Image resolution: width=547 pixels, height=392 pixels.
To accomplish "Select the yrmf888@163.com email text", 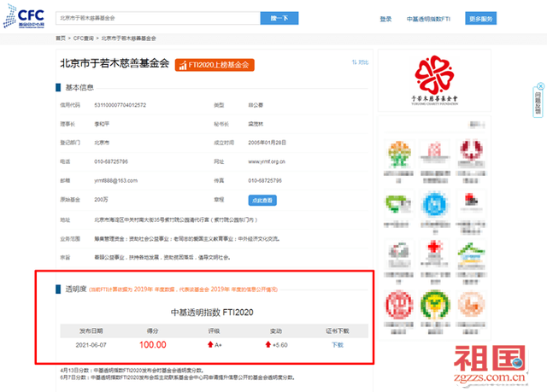I will 116,180.
